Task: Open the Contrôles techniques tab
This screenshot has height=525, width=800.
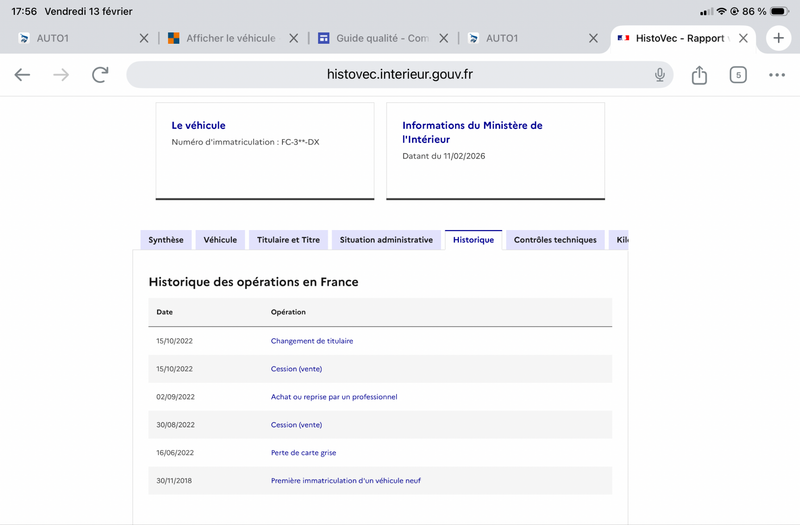Action: 555,240
